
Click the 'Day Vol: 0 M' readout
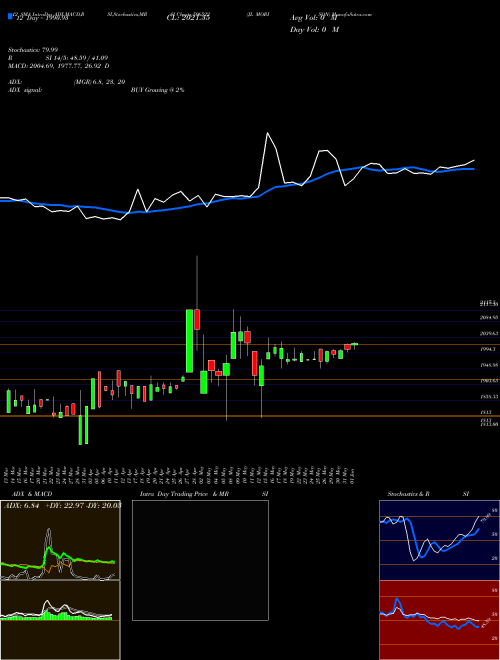(x=314, y=30)
